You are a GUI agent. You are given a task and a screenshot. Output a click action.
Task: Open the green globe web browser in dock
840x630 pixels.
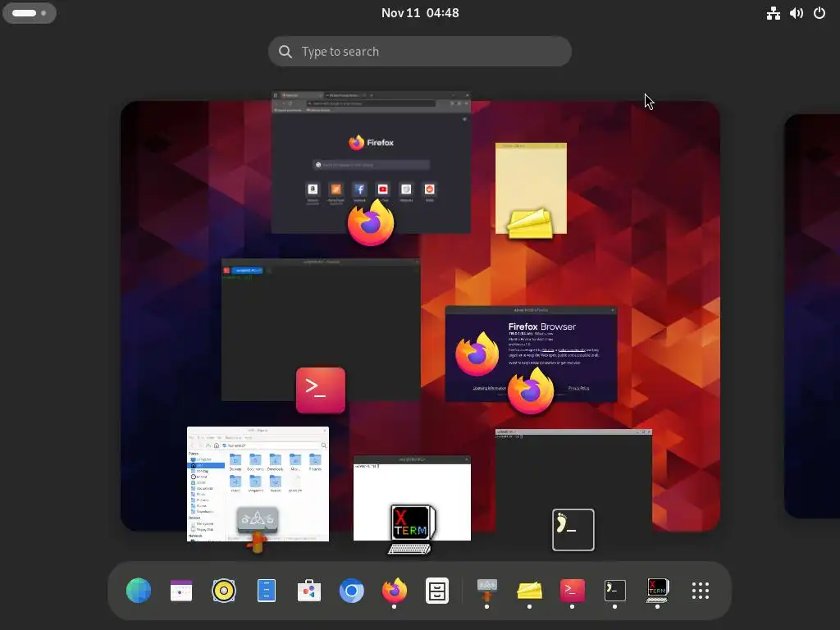click(x=138, y=591)
